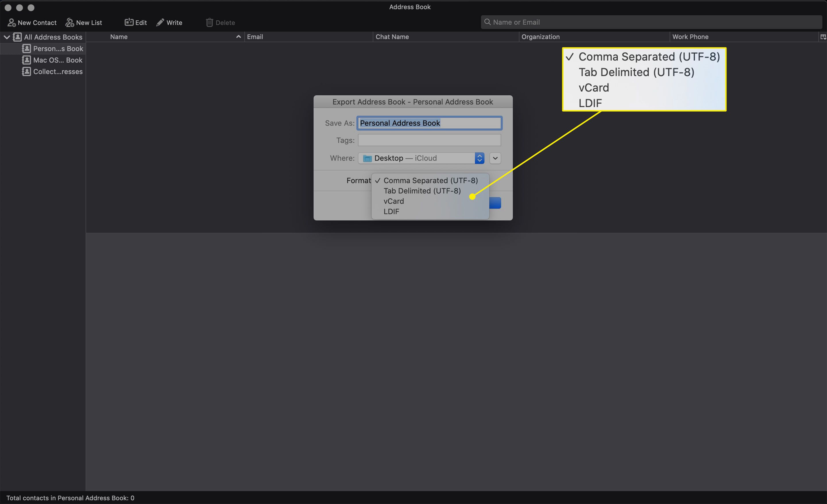
Task: Click the Total contacts status bar text
Action: [70, 498]
